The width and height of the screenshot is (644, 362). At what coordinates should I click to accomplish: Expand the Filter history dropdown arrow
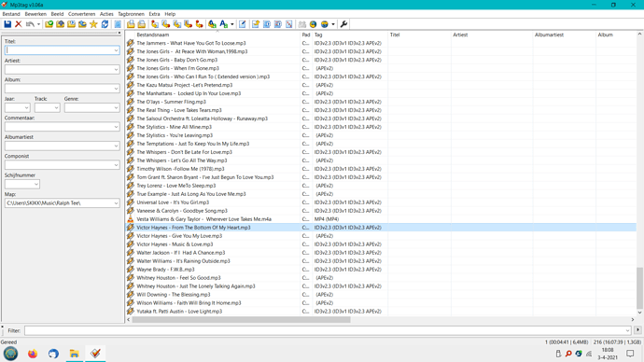(627, 330)
